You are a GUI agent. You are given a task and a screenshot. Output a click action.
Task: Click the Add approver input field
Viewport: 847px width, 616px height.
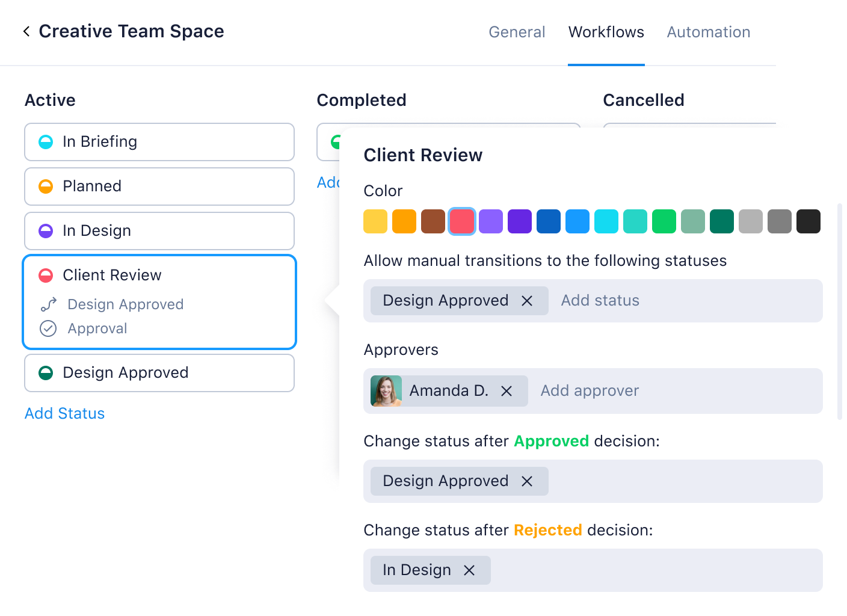click(x=589, y=390)
